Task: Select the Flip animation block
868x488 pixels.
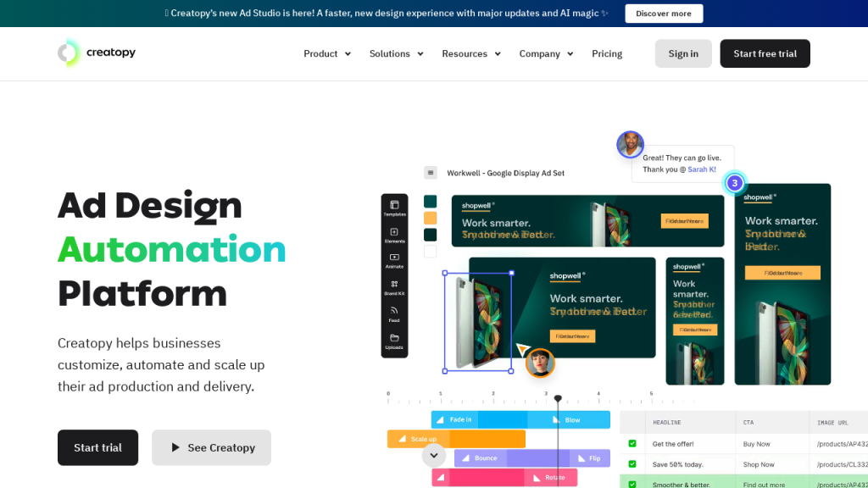Action: click(x=590, y=458)
